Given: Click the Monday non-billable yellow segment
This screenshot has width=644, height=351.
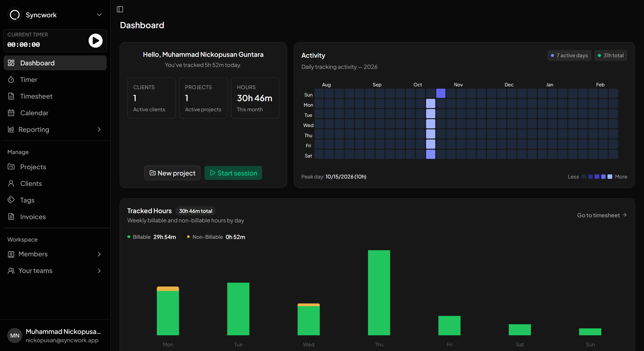Looking at the screenshot, I should click(168, 289).
